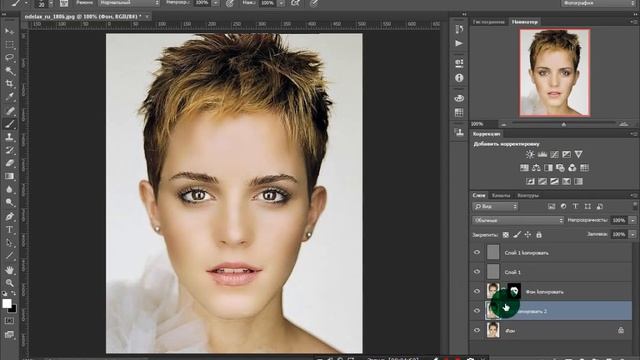This screenshot has width=640, height=360.
Task: Toggle the Brush panel button in options bar
Action: pos(64,3)
